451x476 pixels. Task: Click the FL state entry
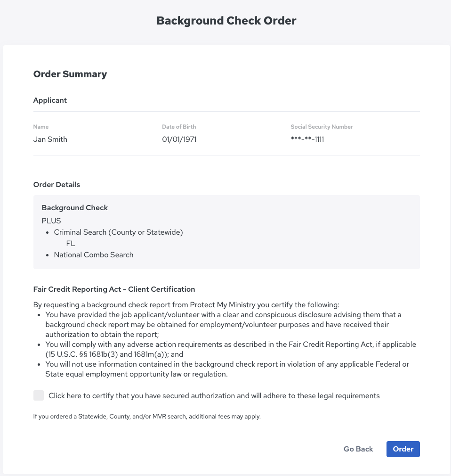click(x=71, y=244)
